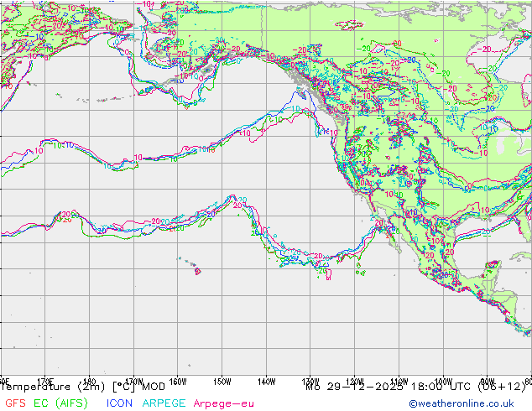Click the 150W longitude axis label
The height and width of the screenshot is (411, 532).
[222, 380]
